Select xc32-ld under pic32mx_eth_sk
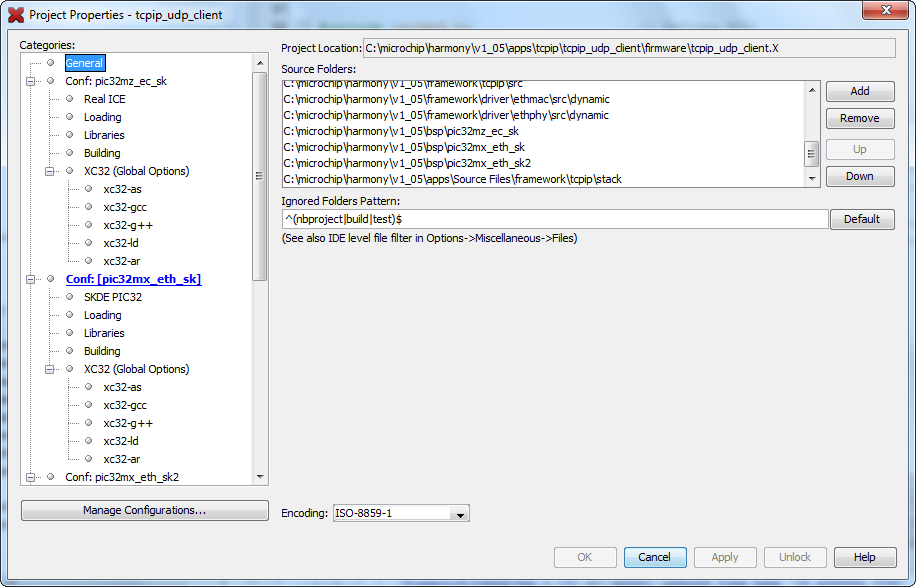This screenshot has width=916, height=587. (x=121, y=441)
